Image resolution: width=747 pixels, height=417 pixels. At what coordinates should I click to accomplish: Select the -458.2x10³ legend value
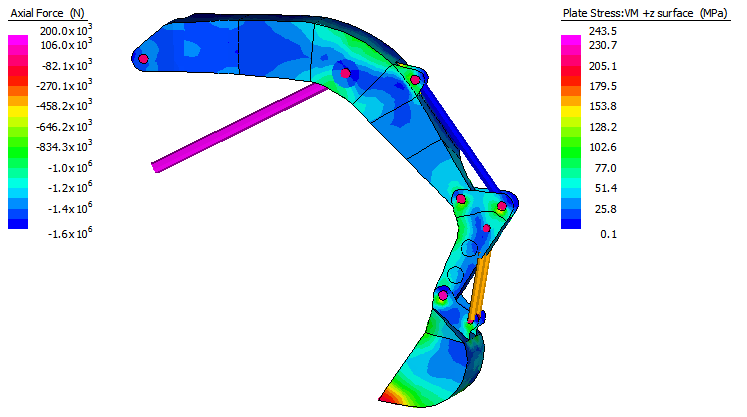(64, 106)
